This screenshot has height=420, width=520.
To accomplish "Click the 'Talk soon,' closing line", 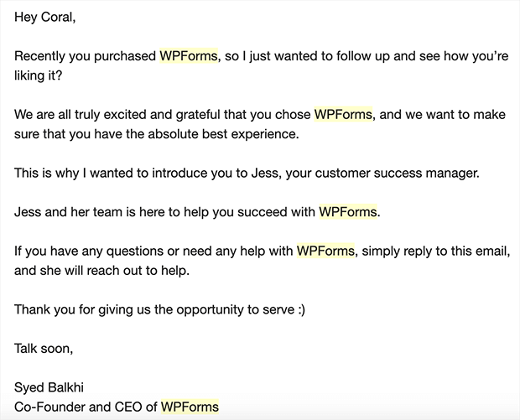I will pyautogui.click(x=44, y=349).
